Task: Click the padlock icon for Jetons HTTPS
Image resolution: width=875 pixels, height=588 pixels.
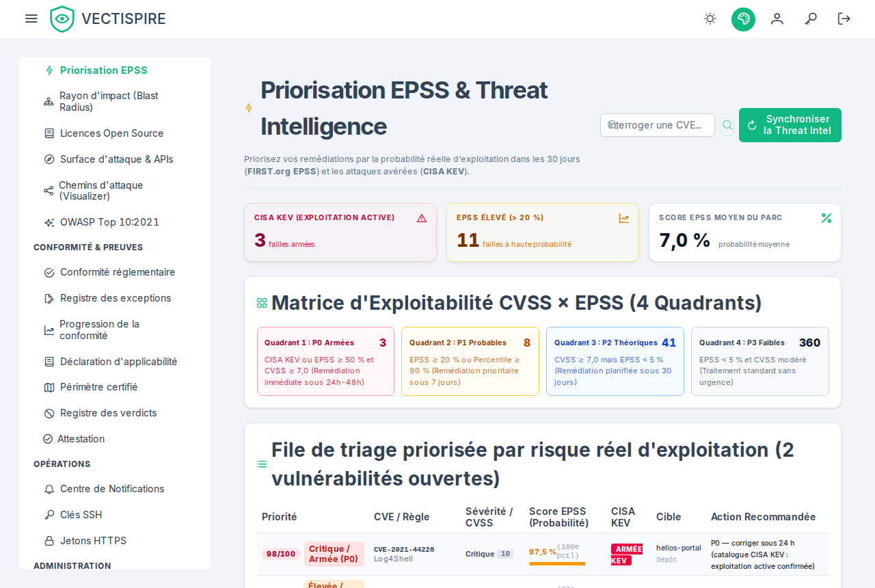Action: tap(49, 541)
